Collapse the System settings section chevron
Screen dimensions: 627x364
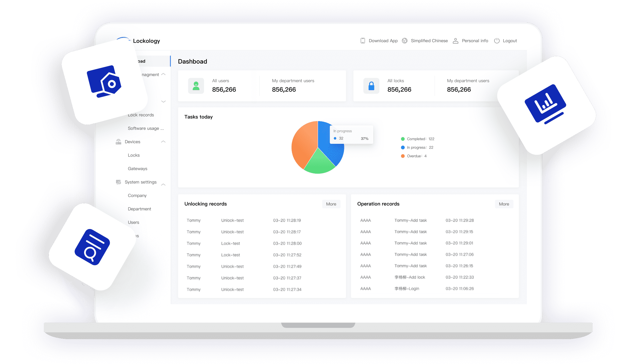point(163,184)
